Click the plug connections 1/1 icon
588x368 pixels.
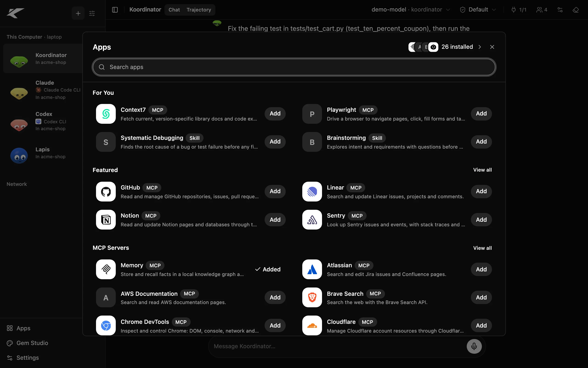point(519,10)
